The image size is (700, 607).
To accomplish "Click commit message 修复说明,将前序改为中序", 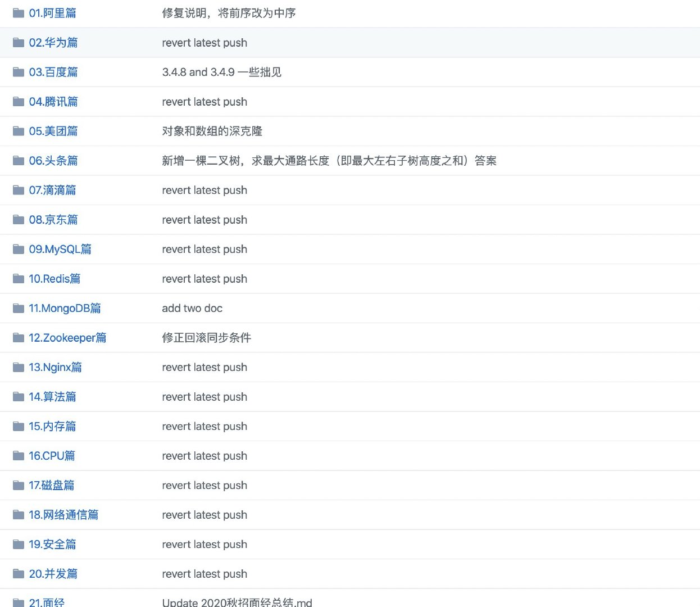I will pyautogui.click(x=229, y=13).
